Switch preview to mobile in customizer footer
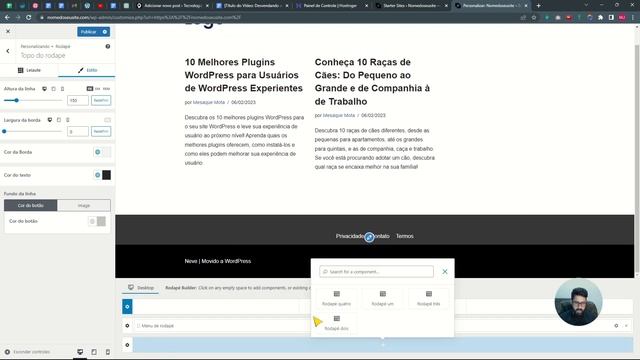Viewport: 640px width, 360px height. coord(108,352)
